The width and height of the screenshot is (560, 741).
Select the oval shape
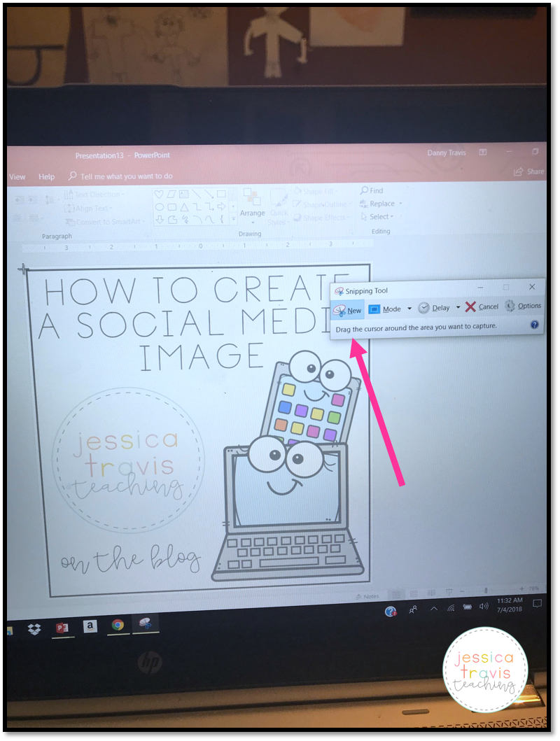click(160, 207)
